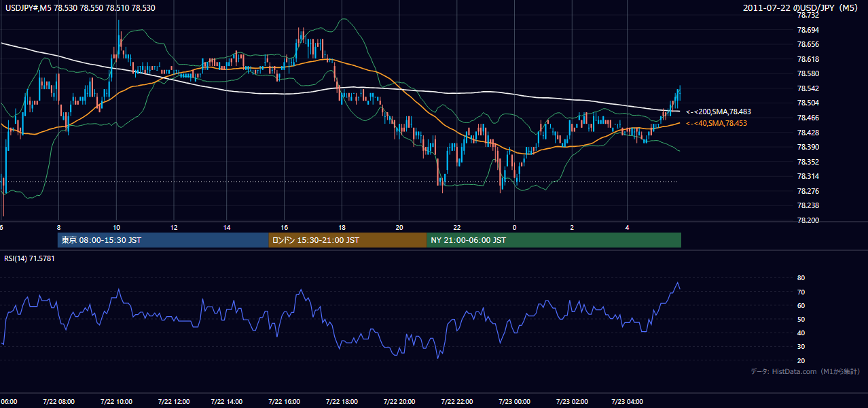Click price scale value 78.390
The height and width of the screenshot is (408, 868).
coord(808,147)
